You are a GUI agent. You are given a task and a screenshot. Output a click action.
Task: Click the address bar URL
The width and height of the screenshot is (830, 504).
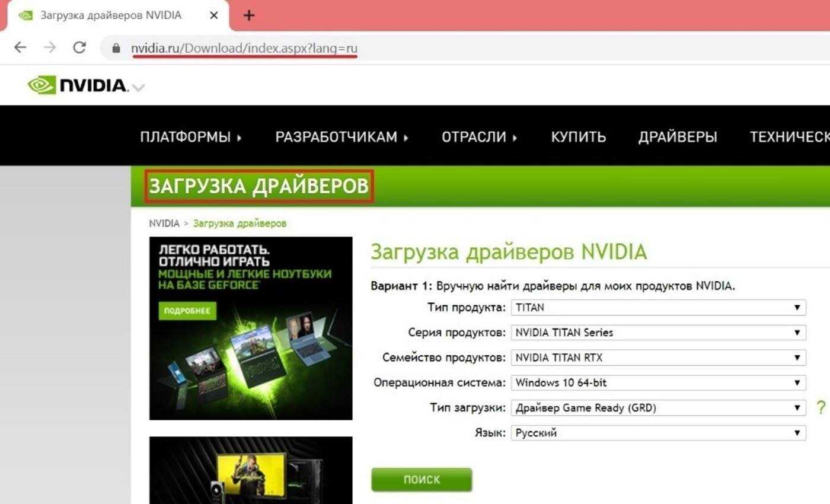click(244, 48)
